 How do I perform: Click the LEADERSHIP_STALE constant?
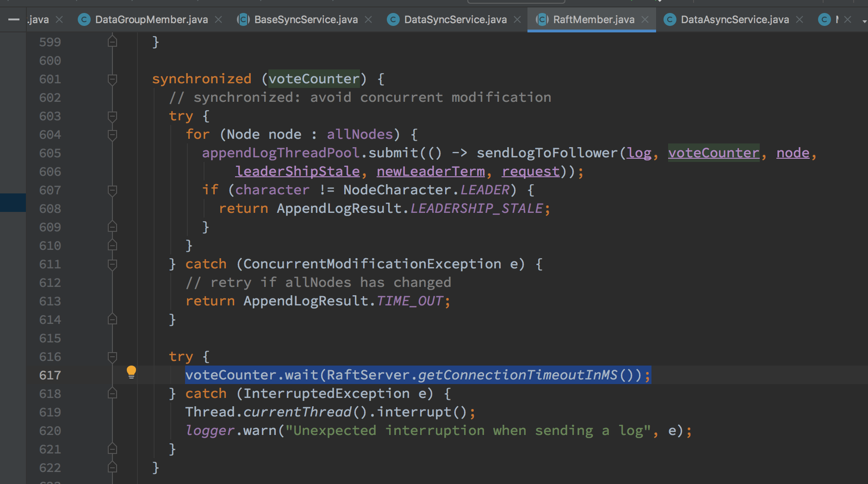[x=477, y=208]
